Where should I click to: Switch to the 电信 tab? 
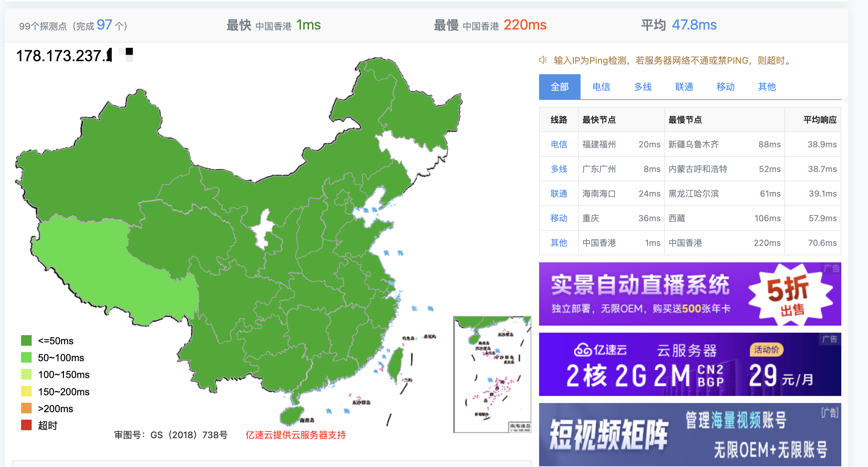[x=601, y=87]
